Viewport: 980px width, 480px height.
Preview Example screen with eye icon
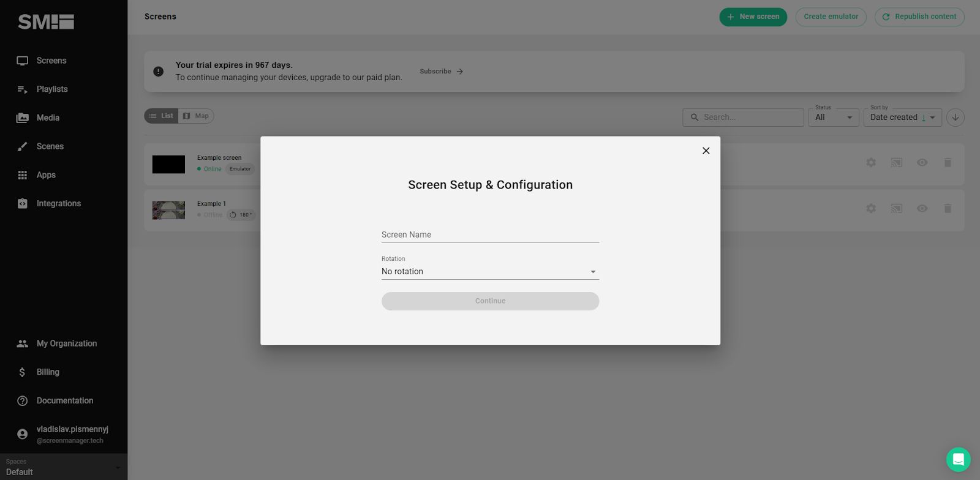pos(922,163)
